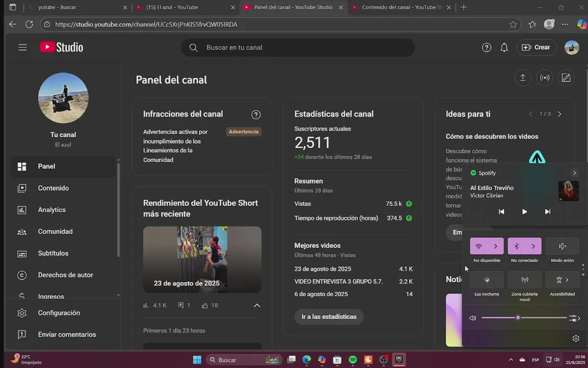The height and width of the screenshot is (368, 588).
Task: Switch to the (15) El azul - YouTube tab
Action: (186, 7)
